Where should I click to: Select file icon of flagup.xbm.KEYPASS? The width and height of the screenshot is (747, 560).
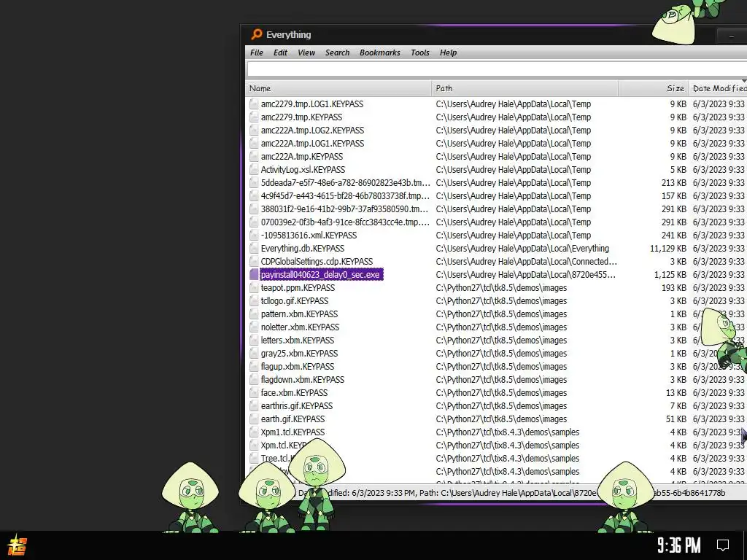[254, 366]
